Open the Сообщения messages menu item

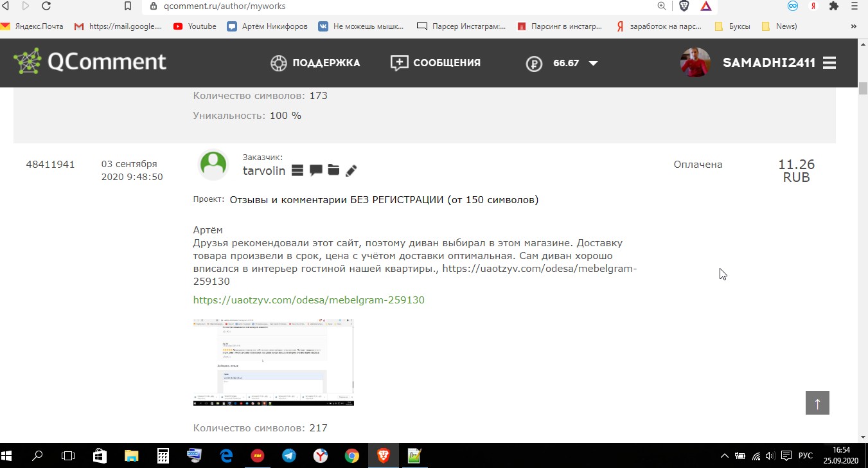click(436, 63)
